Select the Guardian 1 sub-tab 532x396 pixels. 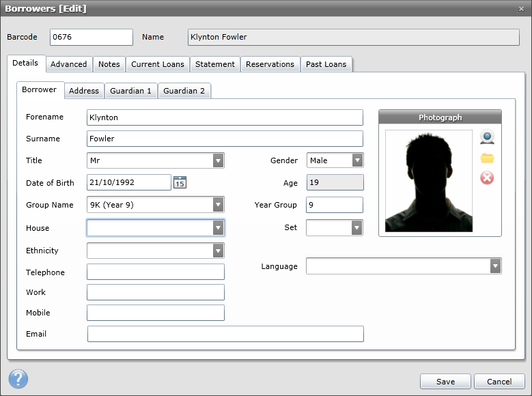[130, 91]
